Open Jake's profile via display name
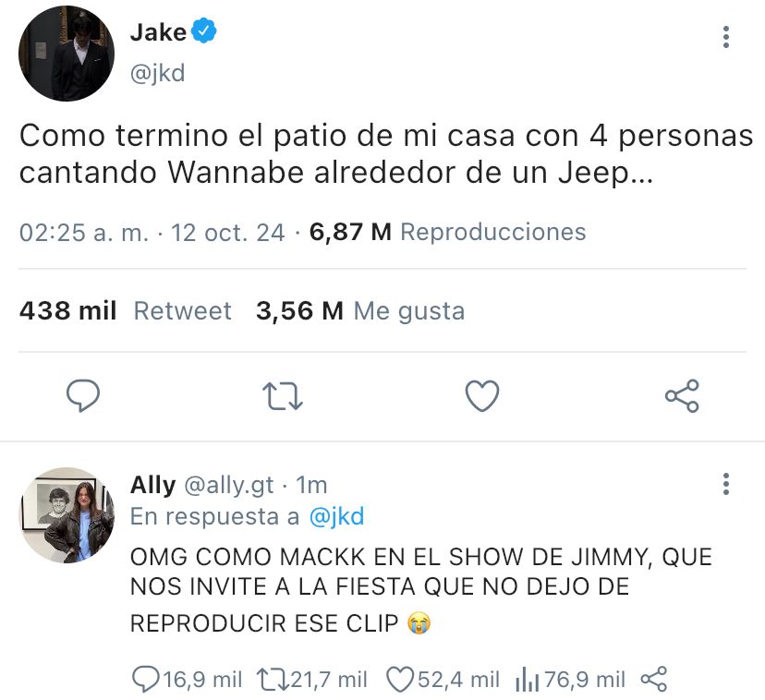The height and width of the screenshot is (700, 765). (159, 32)
